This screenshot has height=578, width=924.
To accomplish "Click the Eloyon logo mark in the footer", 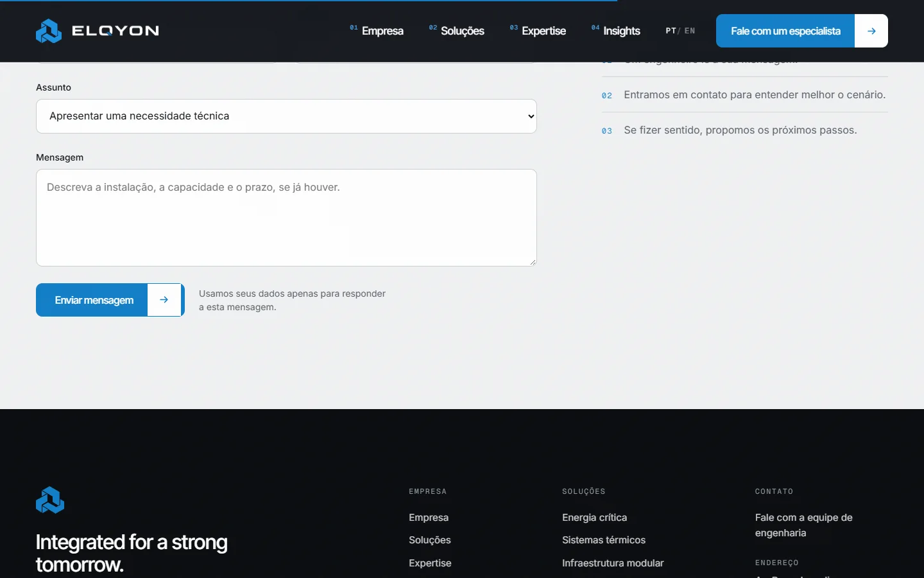I will (50, 500).
